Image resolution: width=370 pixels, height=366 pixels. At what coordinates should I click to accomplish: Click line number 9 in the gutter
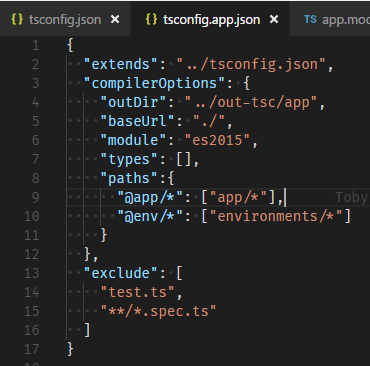(35, 197)
